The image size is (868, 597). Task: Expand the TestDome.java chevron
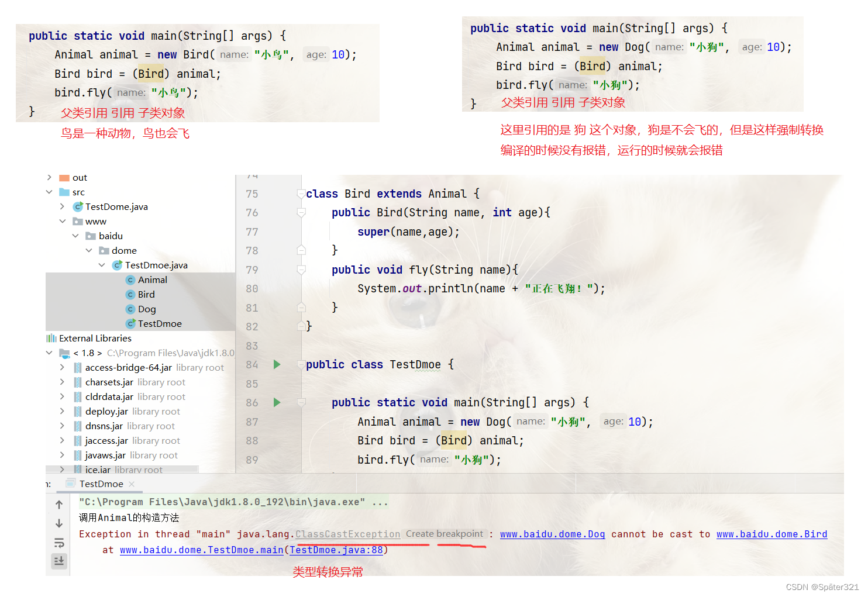[63, 207]
